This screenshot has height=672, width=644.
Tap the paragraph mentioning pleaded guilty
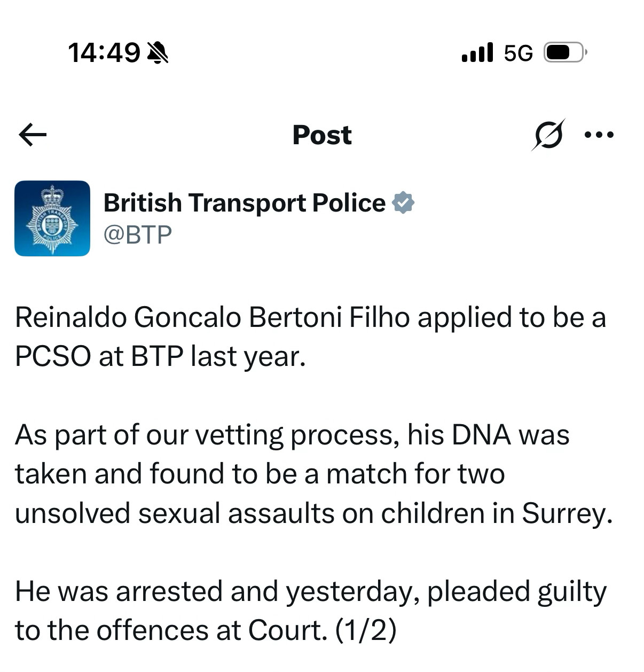pos(310,611)
